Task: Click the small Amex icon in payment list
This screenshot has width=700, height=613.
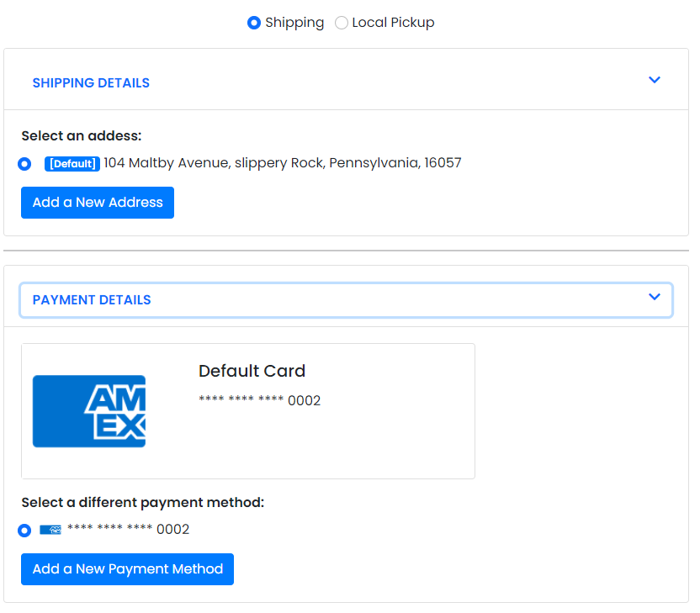Action: pos(50,530)
